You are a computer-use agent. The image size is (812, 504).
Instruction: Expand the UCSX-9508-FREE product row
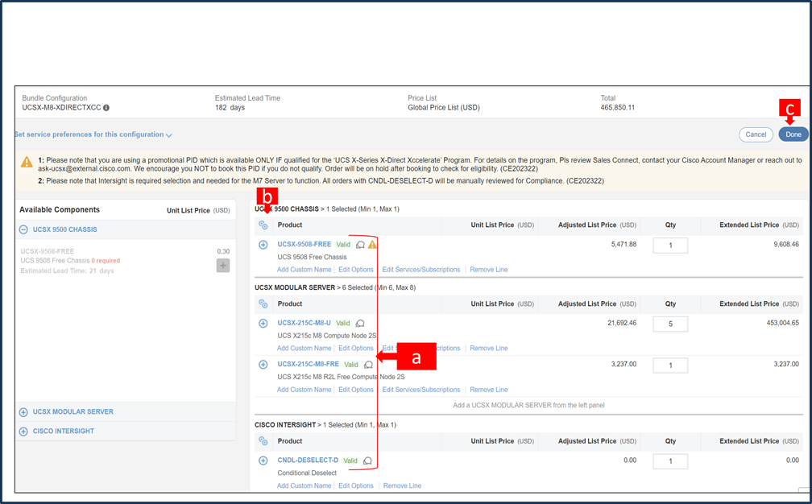pyautogui.click(x=263, y=245)
